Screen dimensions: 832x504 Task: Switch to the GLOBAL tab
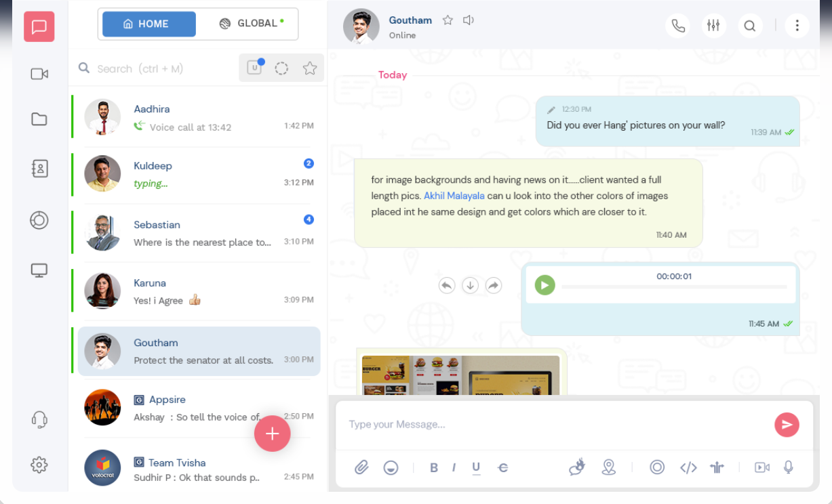[252, 24]
